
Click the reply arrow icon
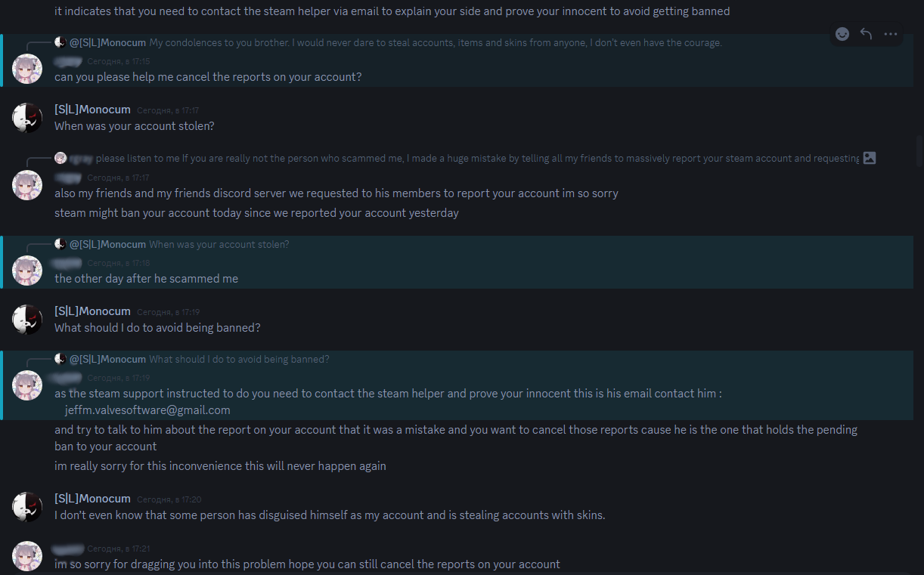[x=867, y=34]
